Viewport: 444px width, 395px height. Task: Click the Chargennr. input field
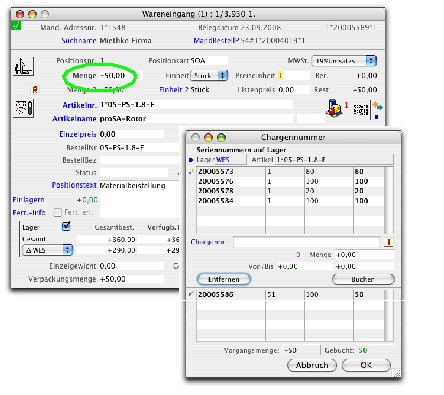tap(306, 242)
